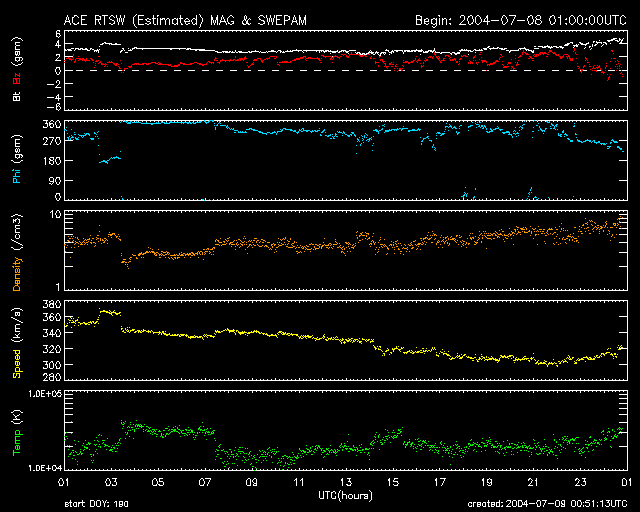Click the red 'Bz' axis label
Screen dimensions: 640x512
tap(17, 79)
